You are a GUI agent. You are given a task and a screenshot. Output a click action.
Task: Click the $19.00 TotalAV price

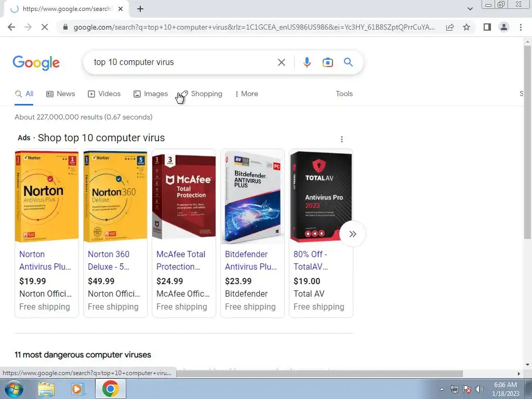pos(307,281)
